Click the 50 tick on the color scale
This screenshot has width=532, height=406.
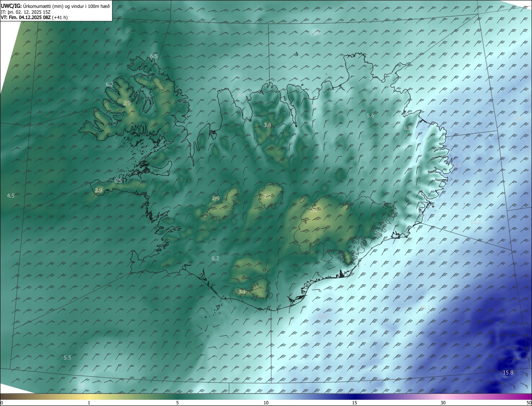tap(529, 403)
